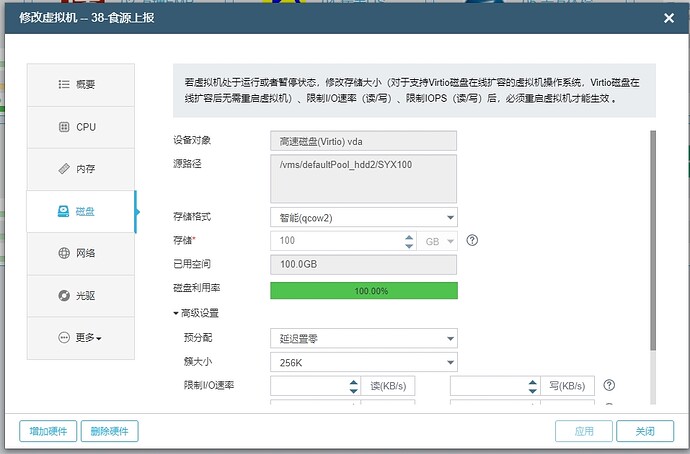Screen dimensions: 690x454
Task: Click the 概要 overview list icon
Action: 64,85
